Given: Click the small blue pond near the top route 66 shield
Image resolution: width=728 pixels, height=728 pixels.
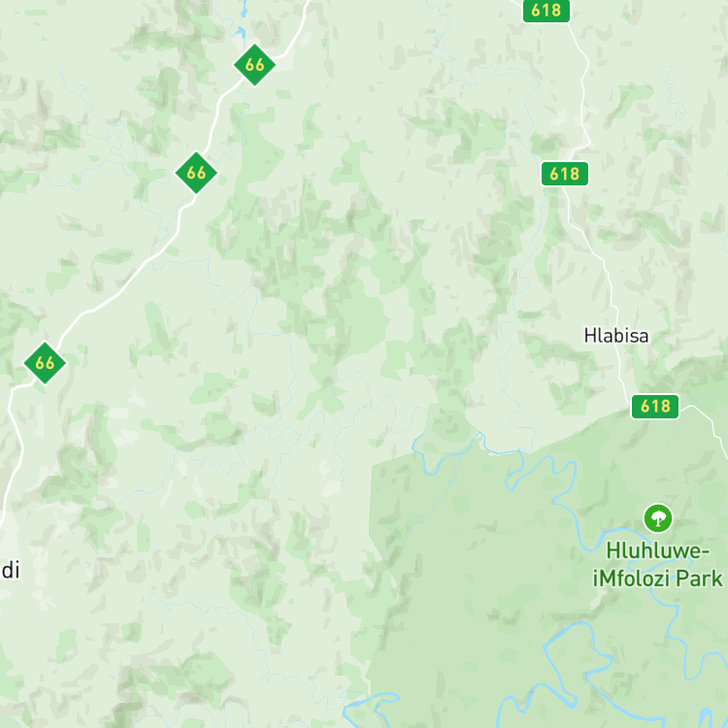Looking at the screenshot, I should tap(241, 32).
